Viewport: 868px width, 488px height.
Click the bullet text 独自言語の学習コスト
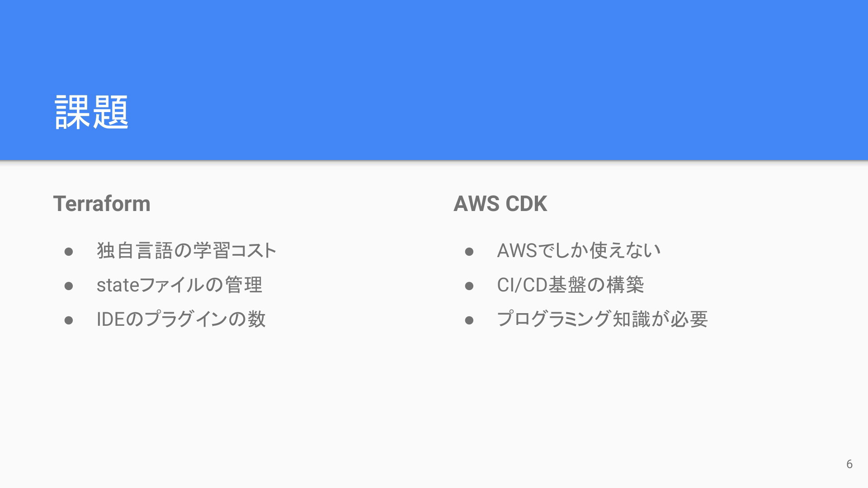(186, 251)
